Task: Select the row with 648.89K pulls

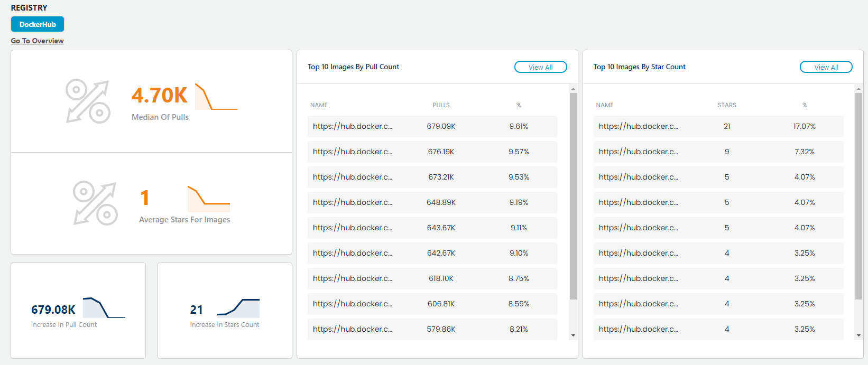Action: point(432,202)
